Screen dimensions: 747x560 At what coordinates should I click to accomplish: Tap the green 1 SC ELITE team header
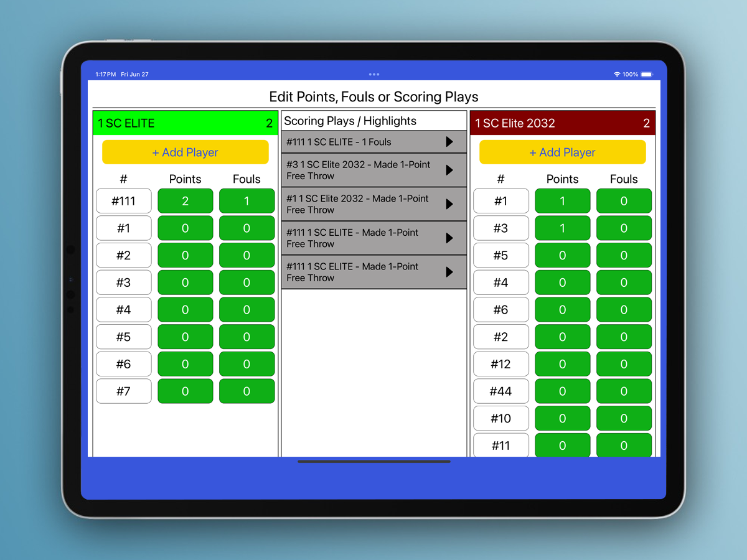point(186,123)
